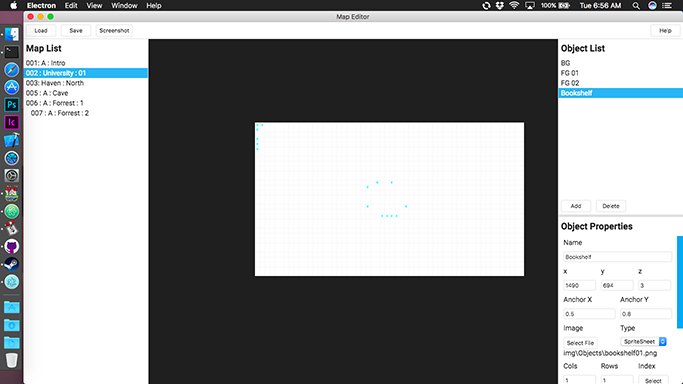The height and width of the screenshot is (384, 683).
Task: Select the Bookshelf object in the list
Action: pos(621,93)
